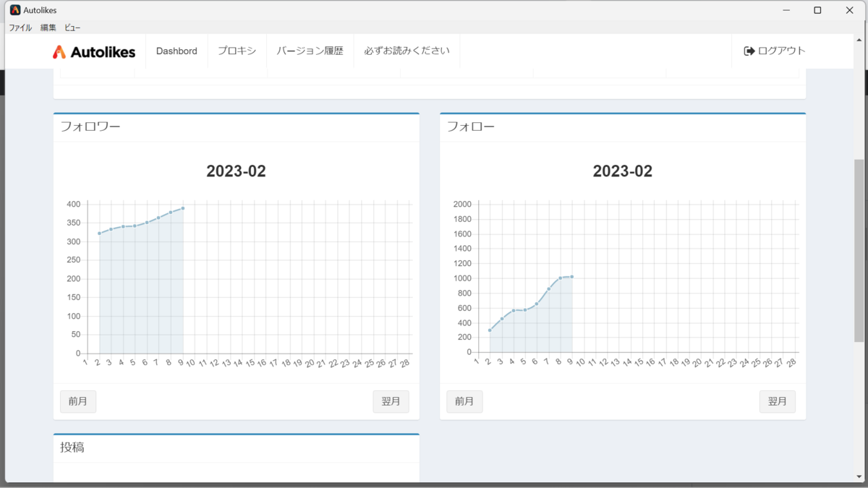Click the logout arrow icon
Screen dimensions: 868x488
point(749,51)
